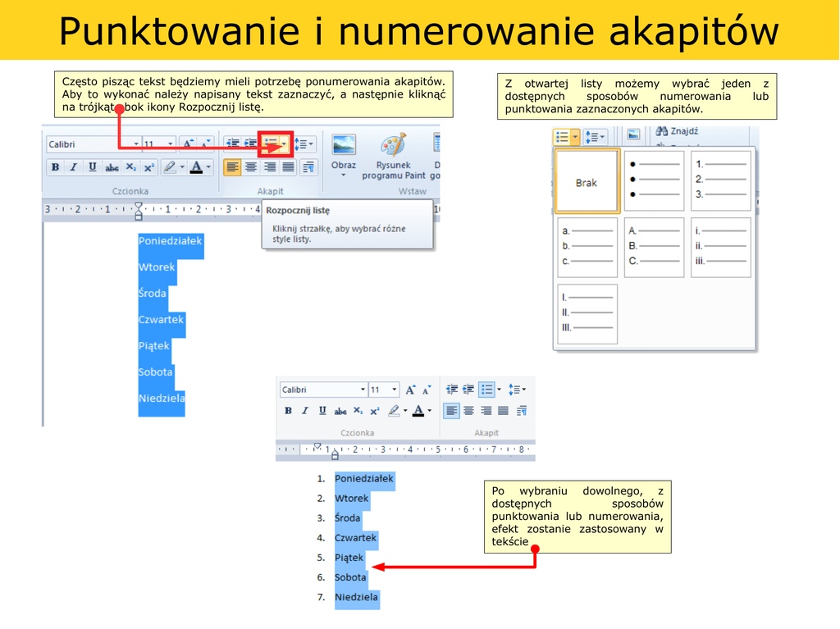Click the Obraz picture icon in upper toolbar
Image resolution: width=840 pixels, height=629 pixels.
point(344,145)
